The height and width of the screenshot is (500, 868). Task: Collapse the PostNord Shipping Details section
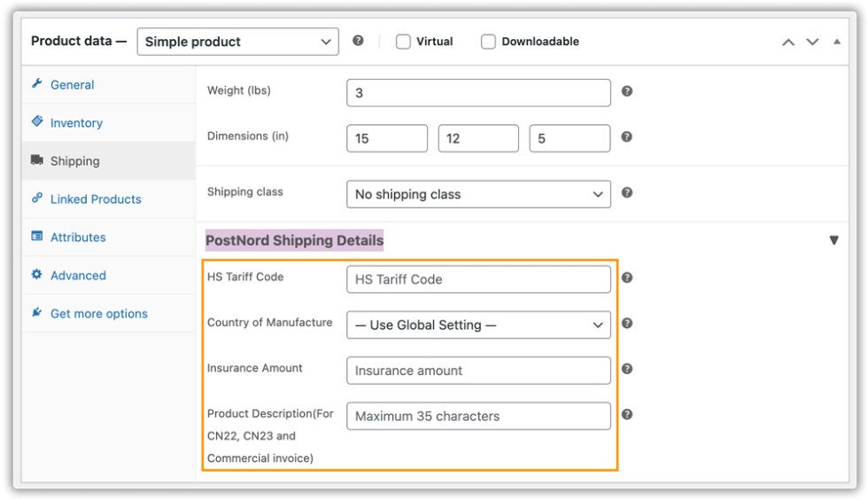pyautogui.click(x=833, y=240)
